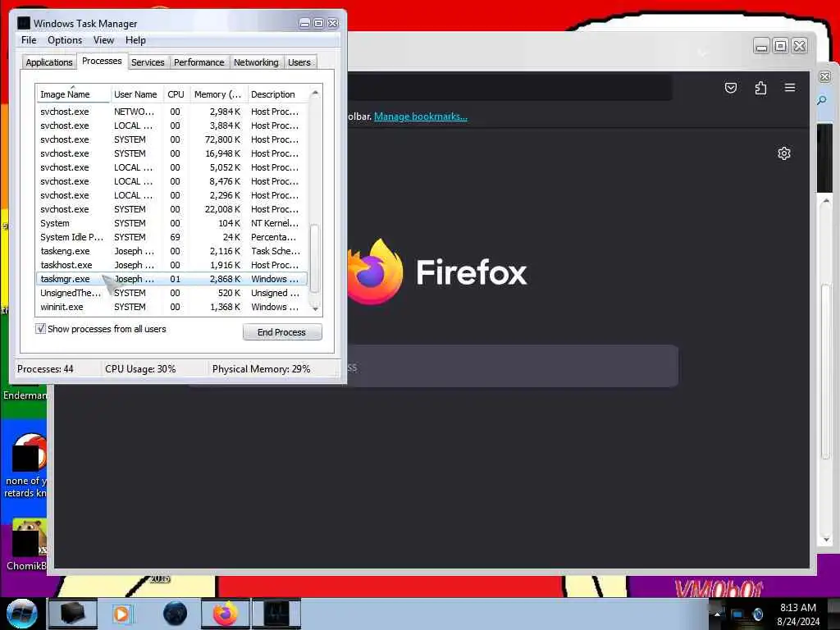Open the Help menu in Task Manager
Image resolution: width=840 pixels, height=630 pixels.
135,40
